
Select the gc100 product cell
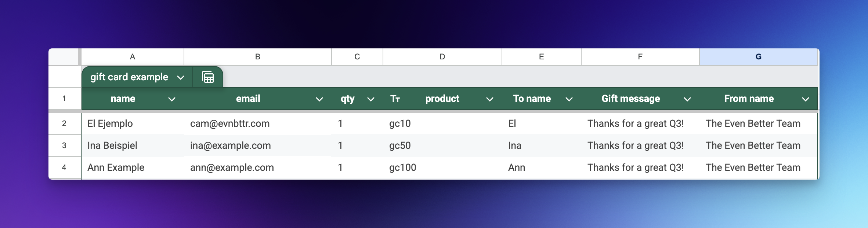(x=442, y=168)
